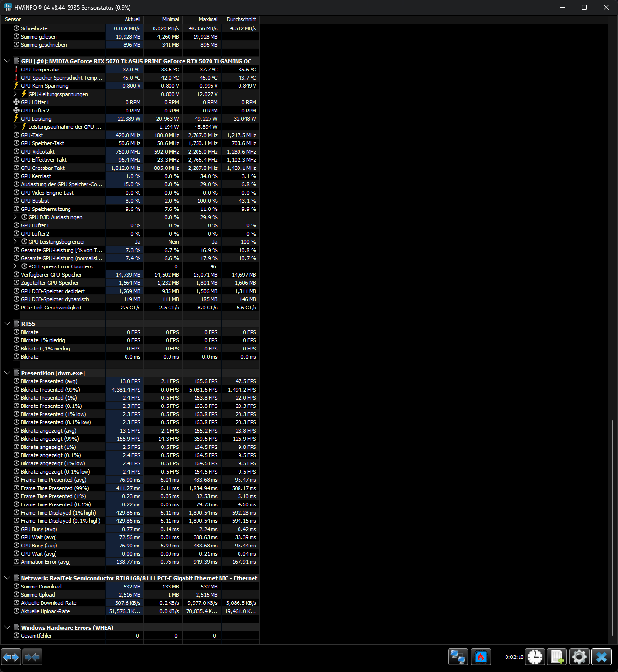The image size is (618, 672).
Task: Select the Aktuelle Download-Rate row
Action: coord(130,603)
